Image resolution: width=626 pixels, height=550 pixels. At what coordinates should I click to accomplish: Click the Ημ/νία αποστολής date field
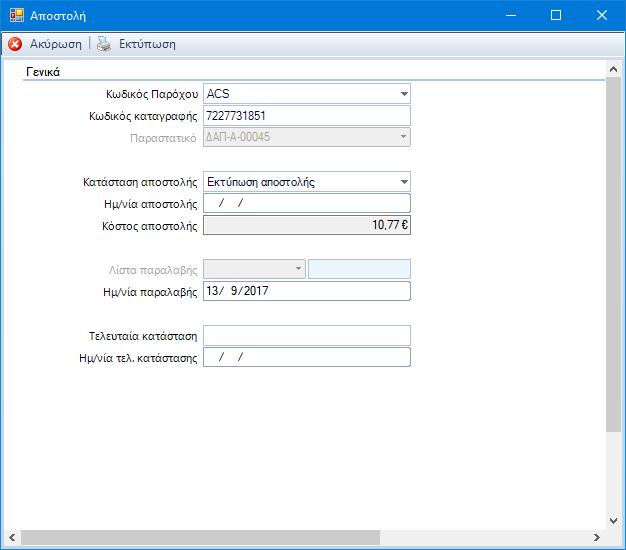307,203
